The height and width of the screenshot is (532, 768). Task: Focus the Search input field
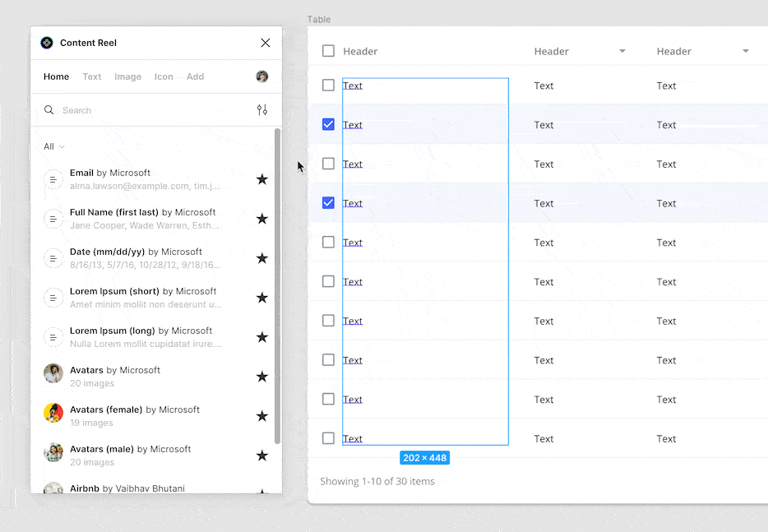point(155,110)
